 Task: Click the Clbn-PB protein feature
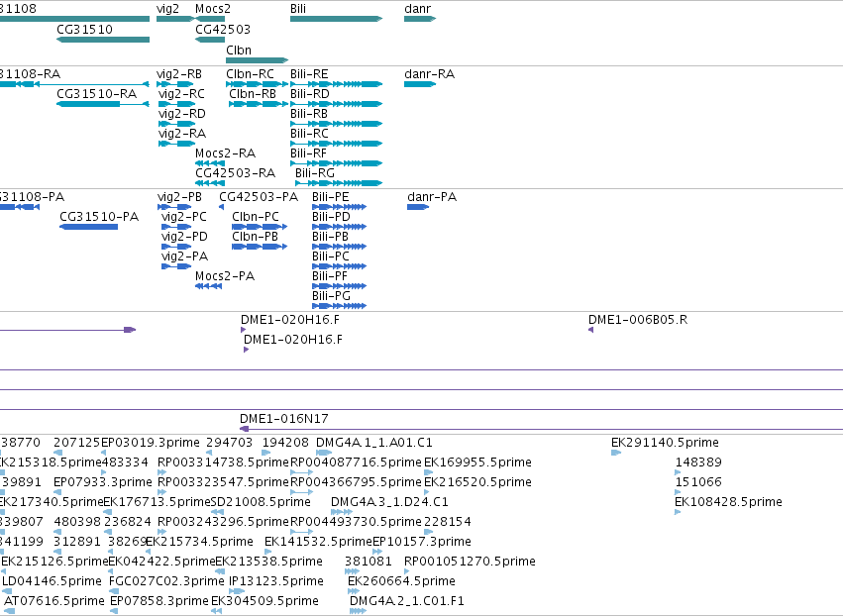click(x=260, y=247)
